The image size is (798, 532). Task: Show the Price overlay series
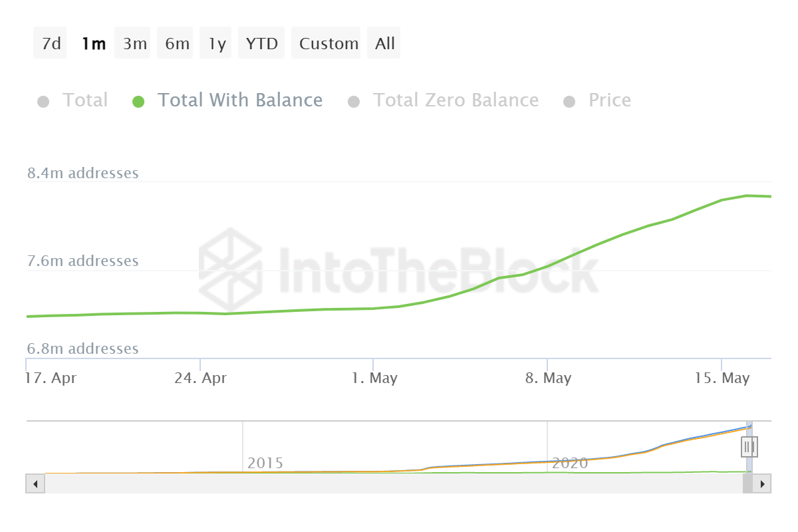pyautogui.click(x=609, y=100)
